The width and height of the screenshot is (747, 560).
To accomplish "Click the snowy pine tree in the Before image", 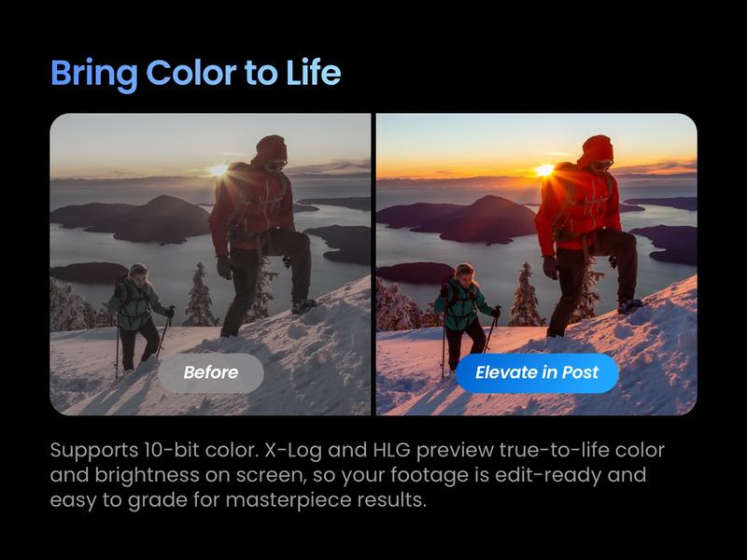I will [x=199, y=295].
